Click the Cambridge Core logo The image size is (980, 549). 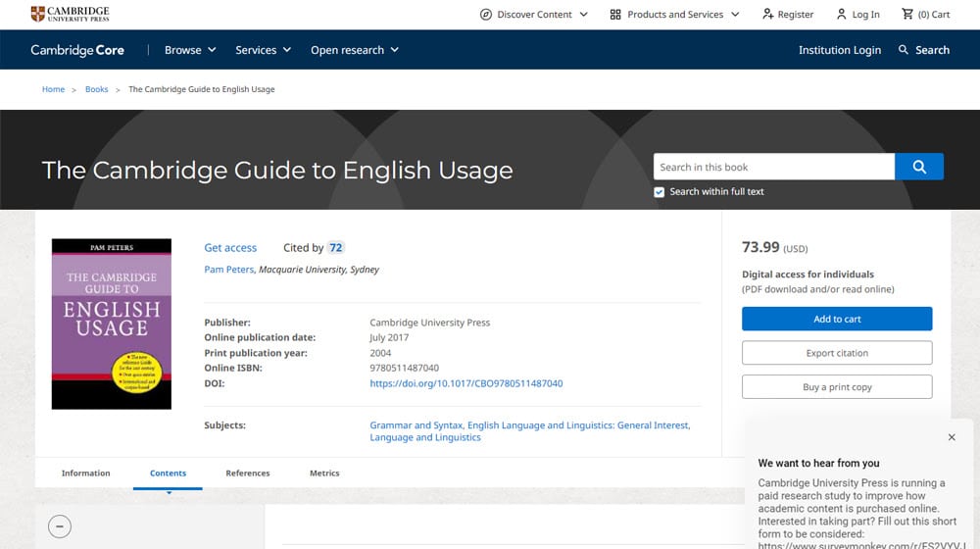point(77,50)
